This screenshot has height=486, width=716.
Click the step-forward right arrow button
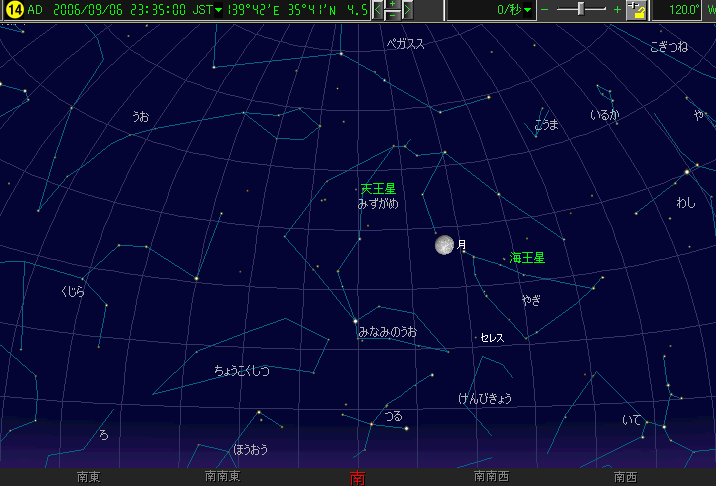[407, 10]
